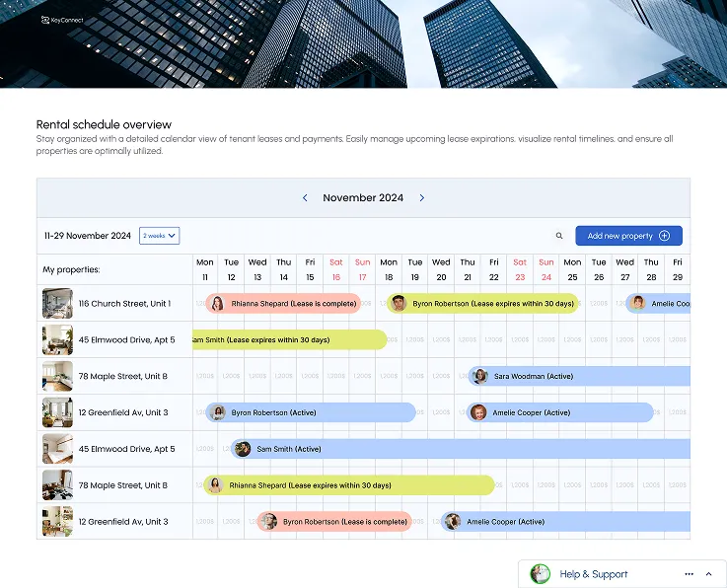Click the November 2024 month label
Image resolution: width=727 pixels, height=588 pixels.
pyautogui.click(x=363, y=198)
